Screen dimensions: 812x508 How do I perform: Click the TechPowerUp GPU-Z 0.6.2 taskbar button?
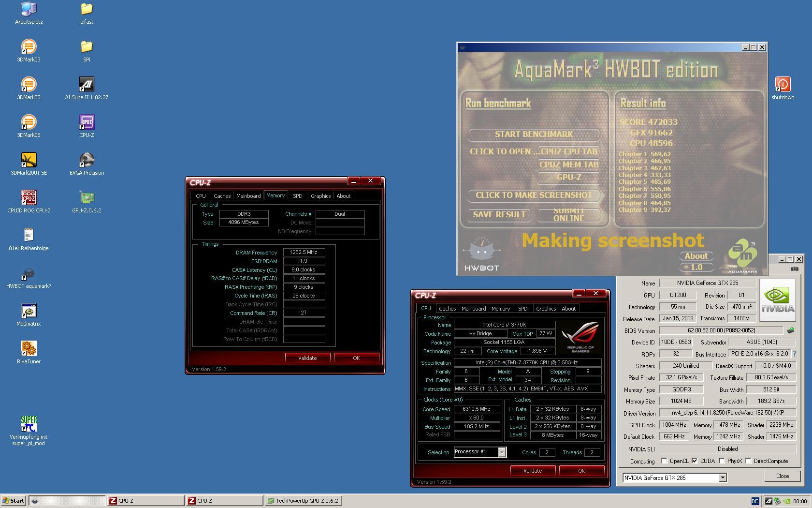[304, 501]
